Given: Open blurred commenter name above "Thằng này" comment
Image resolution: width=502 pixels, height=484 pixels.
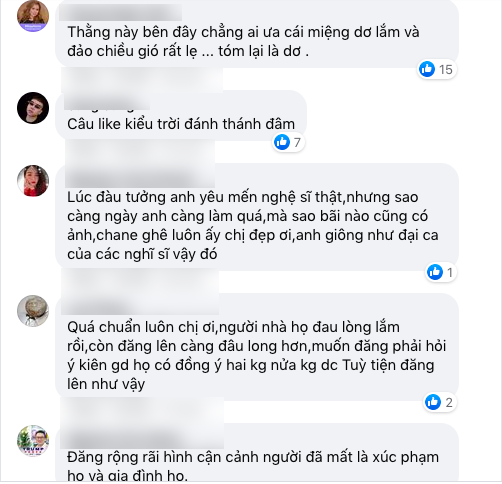Looking at the screenshot, I should coord(121,13).
